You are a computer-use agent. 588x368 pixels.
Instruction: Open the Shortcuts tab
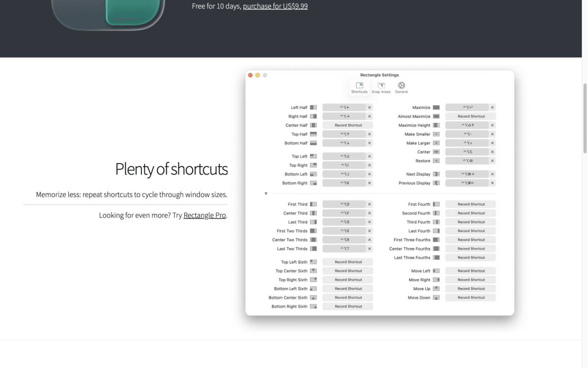(359, 88)
